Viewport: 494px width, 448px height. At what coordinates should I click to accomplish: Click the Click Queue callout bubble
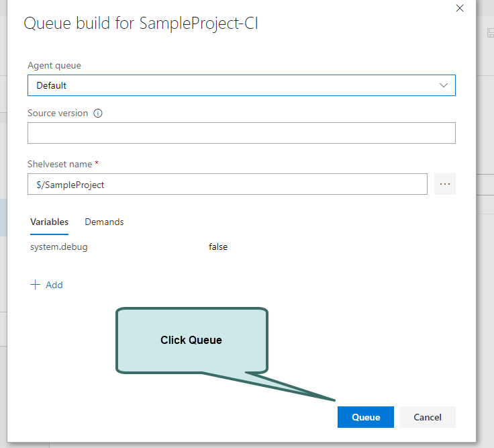tap(191, 340)
